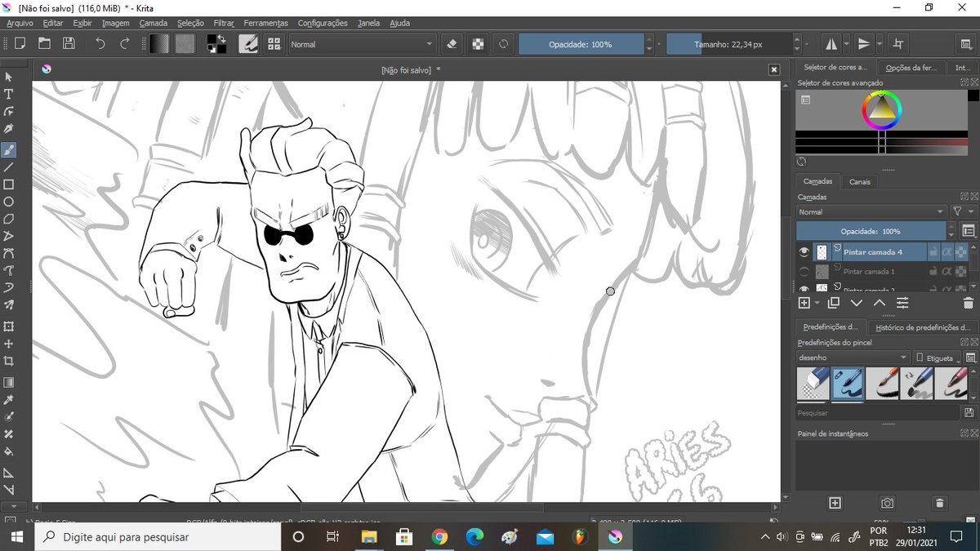
Task: Switch to Opções da ferramenta tab
Action: (911, 68)
